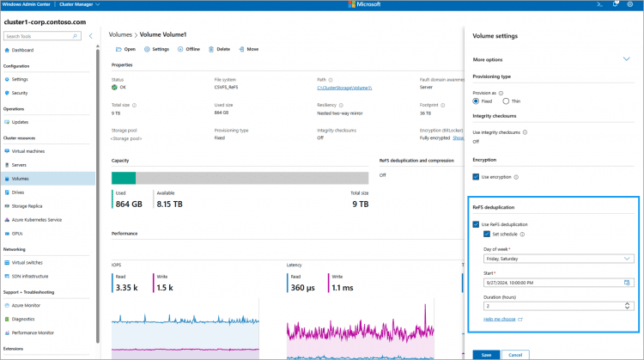Collapse the tools sidebar with the arrow
644x360 pixels.
pos(91,36)
